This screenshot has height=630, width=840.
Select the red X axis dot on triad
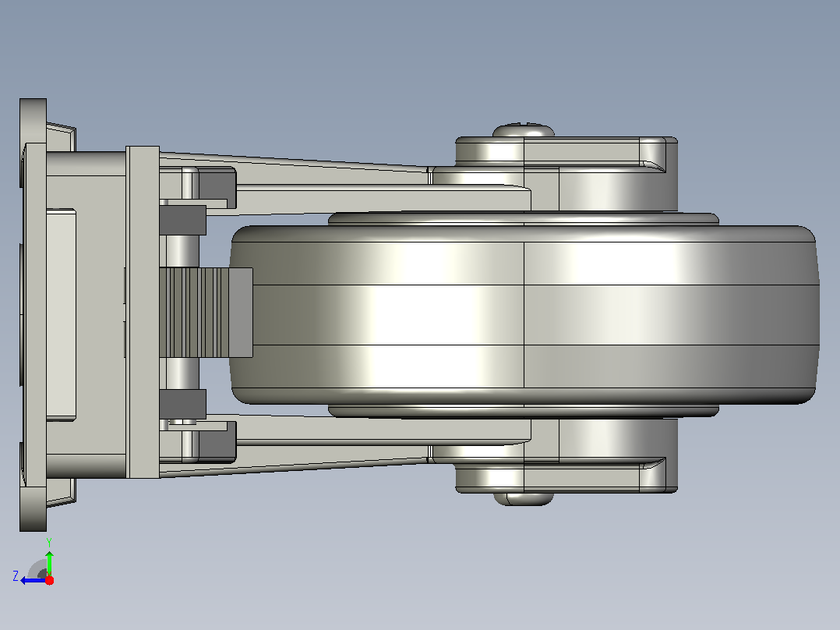click(x=49, y=580)
